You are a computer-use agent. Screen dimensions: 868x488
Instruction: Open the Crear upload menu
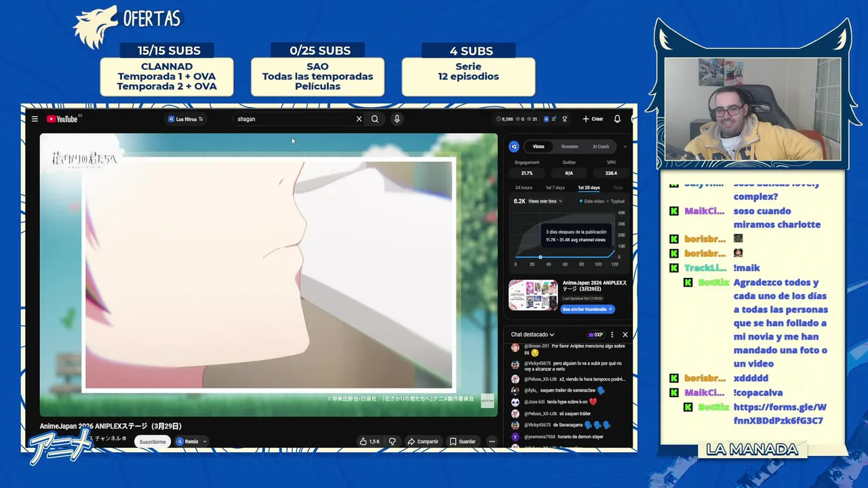593,119
